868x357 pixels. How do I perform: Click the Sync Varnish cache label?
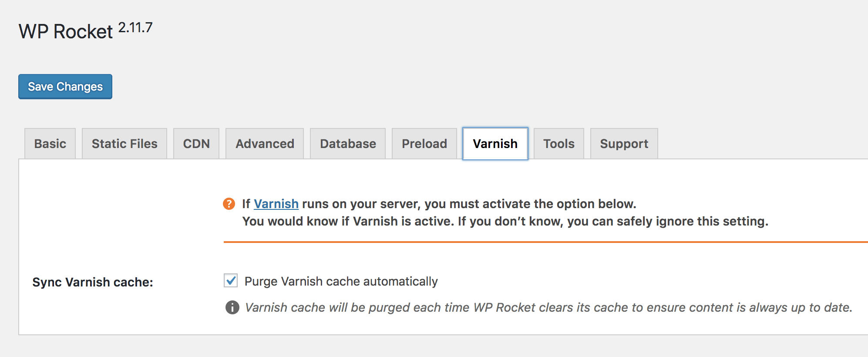click(93, 282)
